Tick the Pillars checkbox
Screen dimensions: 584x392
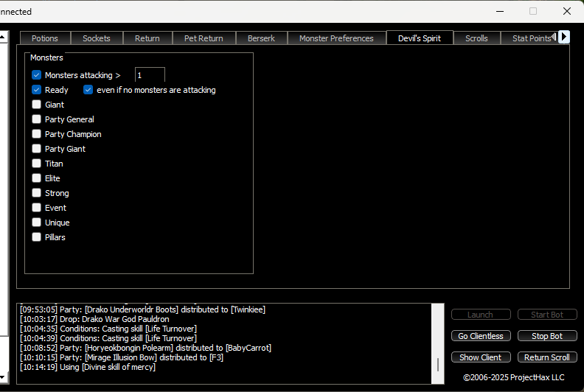[x=37, y=237]
